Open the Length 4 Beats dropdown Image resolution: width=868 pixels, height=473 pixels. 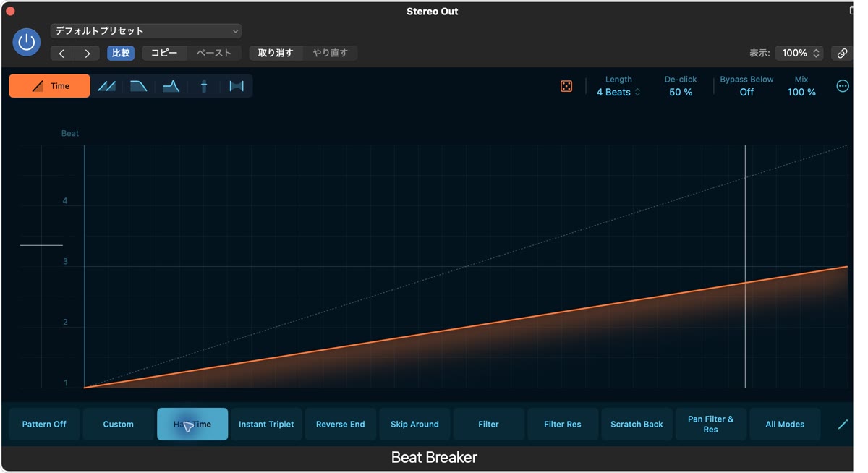tap(618, 92)
